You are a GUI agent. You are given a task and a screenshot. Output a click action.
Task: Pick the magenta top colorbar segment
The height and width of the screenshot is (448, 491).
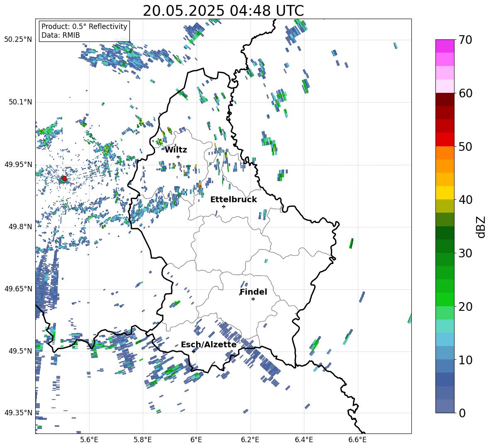pyautogui.click(x=445, y=46)
